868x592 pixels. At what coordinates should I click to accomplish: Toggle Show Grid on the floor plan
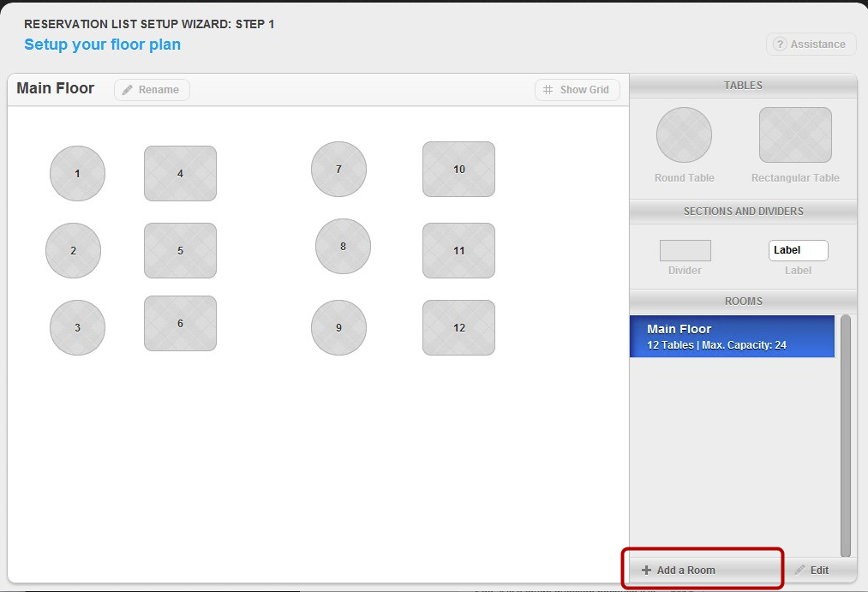pyautogui.click(x=577, y=90)
